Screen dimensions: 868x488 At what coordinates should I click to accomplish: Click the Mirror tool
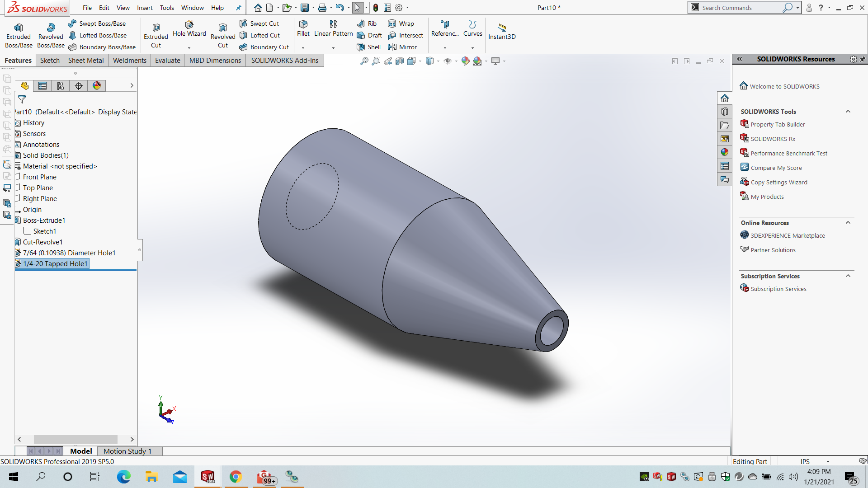click(402, 47)
